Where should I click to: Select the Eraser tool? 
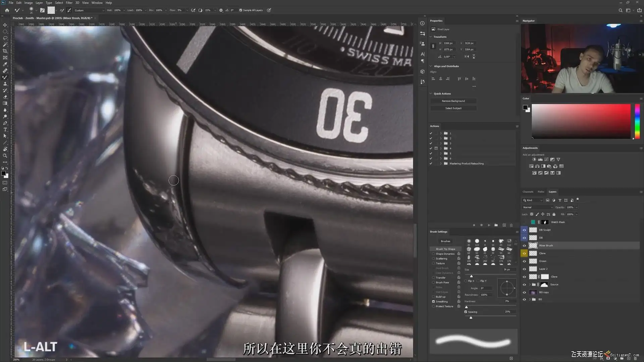[x=5, y=97]
